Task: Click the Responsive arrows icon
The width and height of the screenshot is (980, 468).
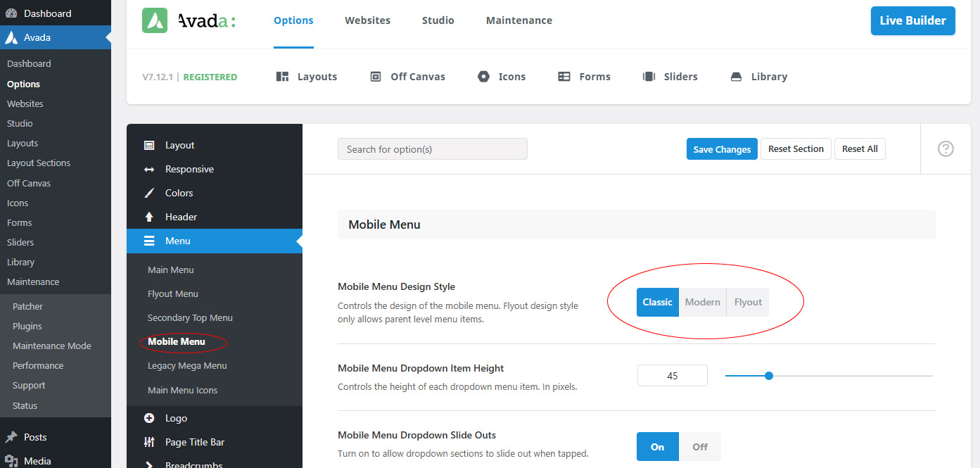Action: [149, 169]
